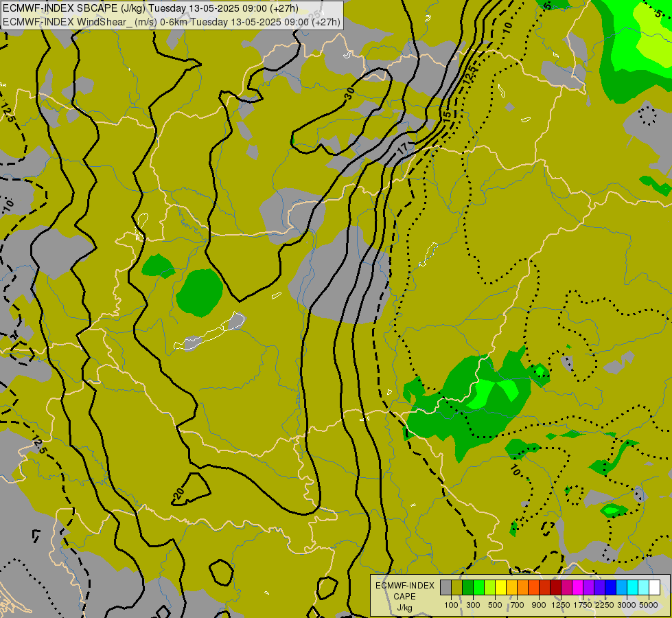Pick the bright green legend swatch
The width and height of the screenshot is (672, 618).
478,588
